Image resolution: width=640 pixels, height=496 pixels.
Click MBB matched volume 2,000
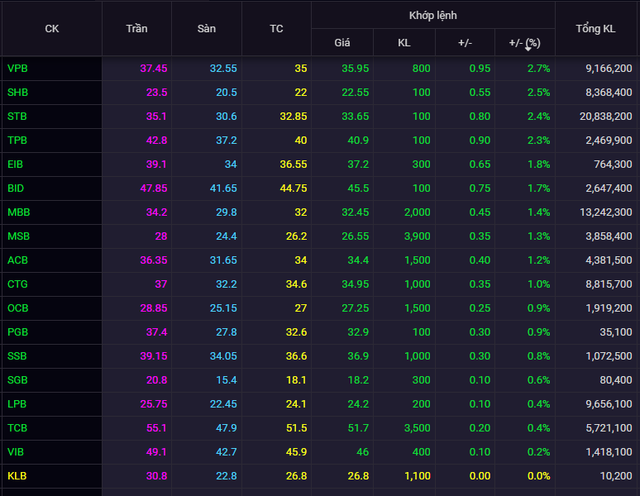[x=417, y=212]
